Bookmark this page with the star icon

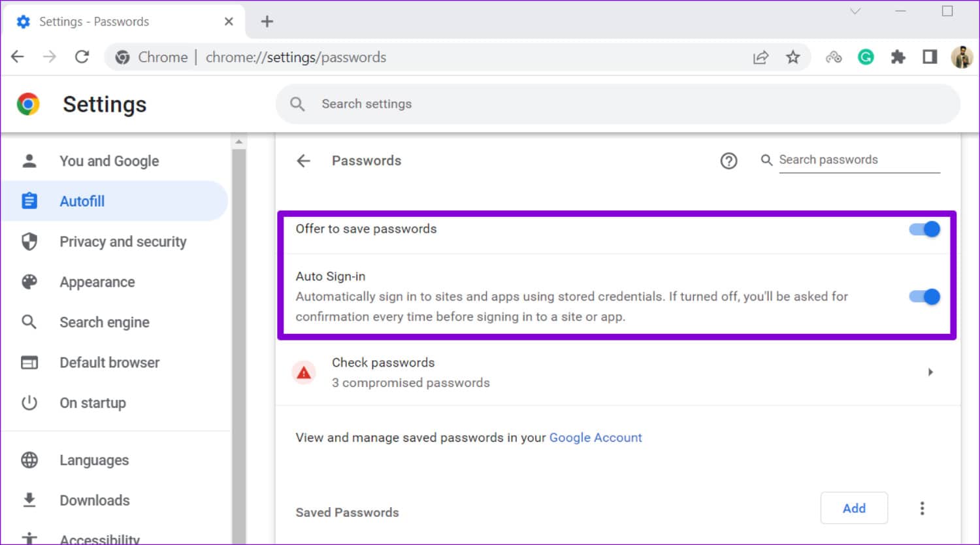point(793,58)
